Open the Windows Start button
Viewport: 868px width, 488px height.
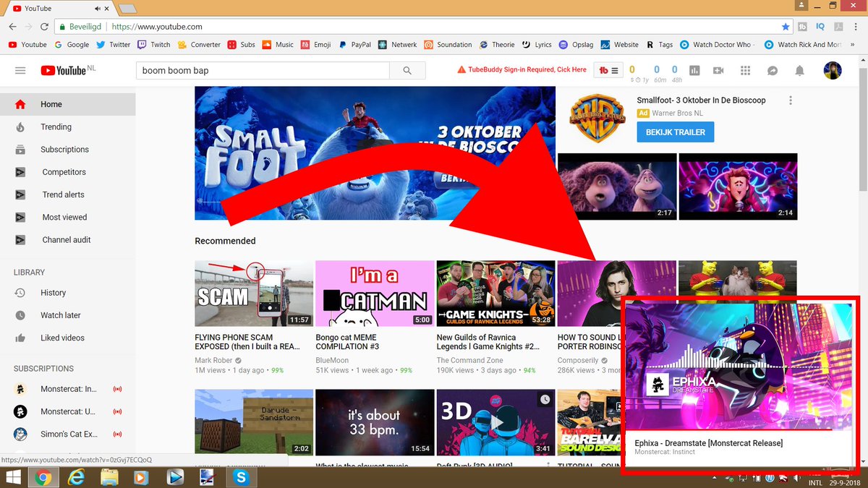14,477
